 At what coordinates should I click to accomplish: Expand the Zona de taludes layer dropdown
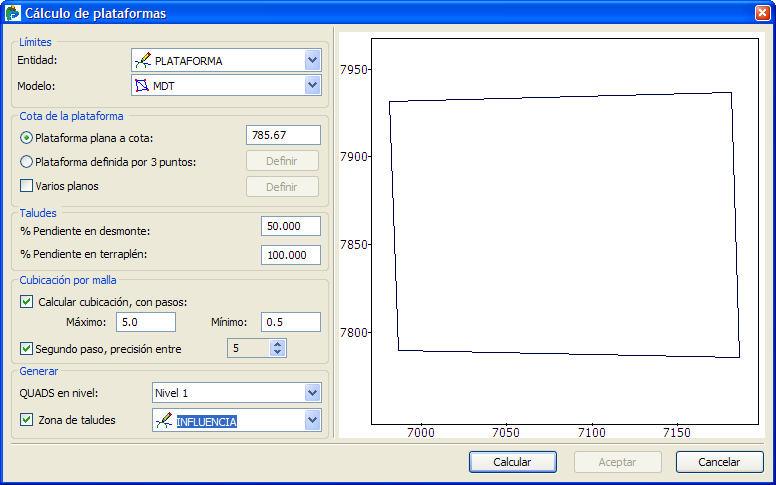[312, 421]
